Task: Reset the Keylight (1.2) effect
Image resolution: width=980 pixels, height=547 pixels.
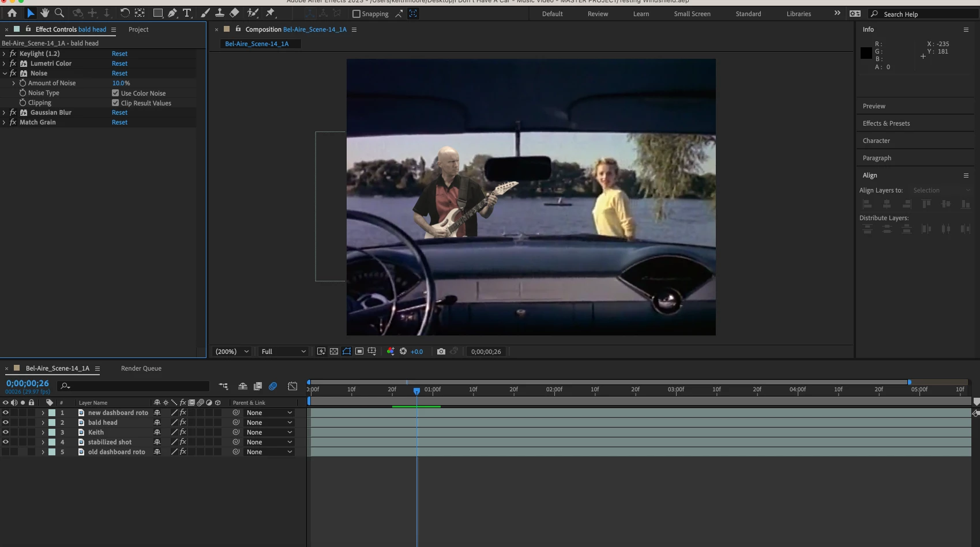Action: pyautogui.click(x=119, y=54)
